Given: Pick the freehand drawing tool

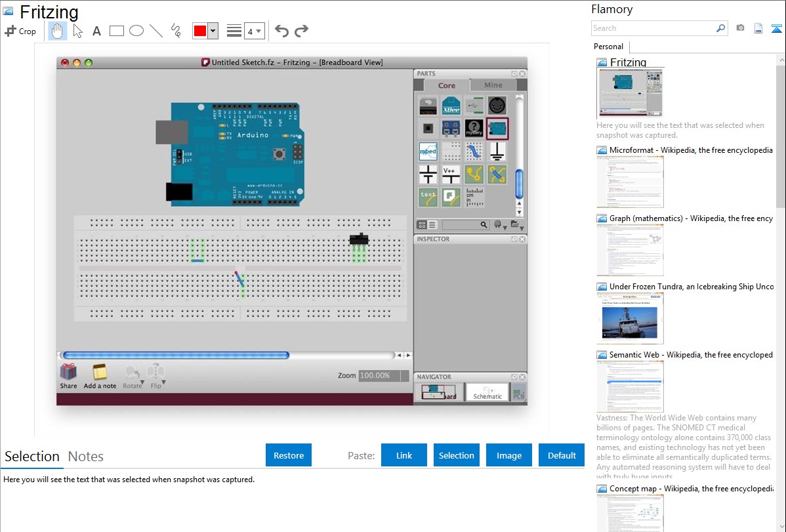Looking at the screenshot, I should pyautogui.click(x=176, y=31).
